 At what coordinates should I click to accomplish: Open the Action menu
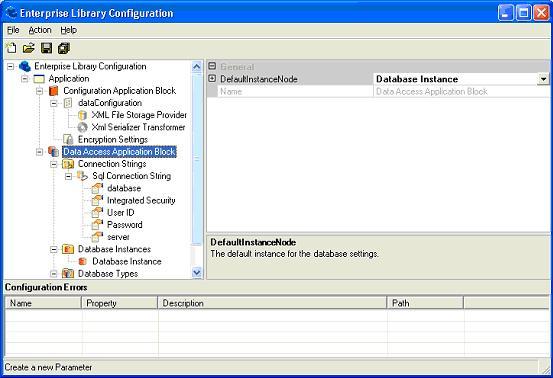(x=40, y=30)
